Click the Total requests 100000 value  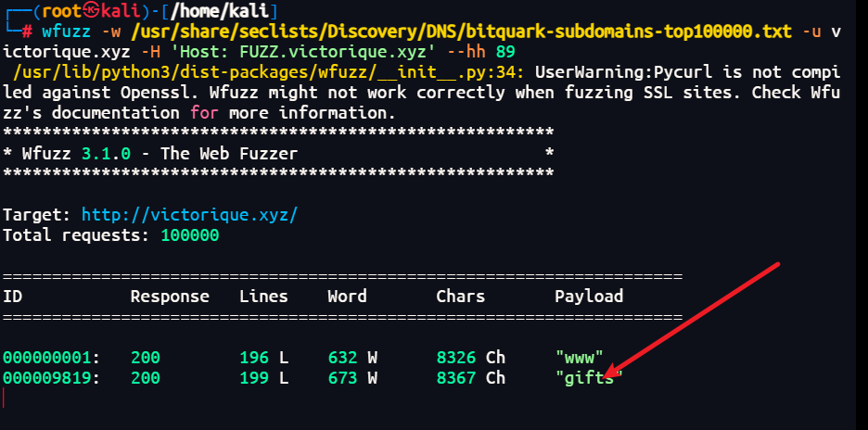tap(189, 236)
